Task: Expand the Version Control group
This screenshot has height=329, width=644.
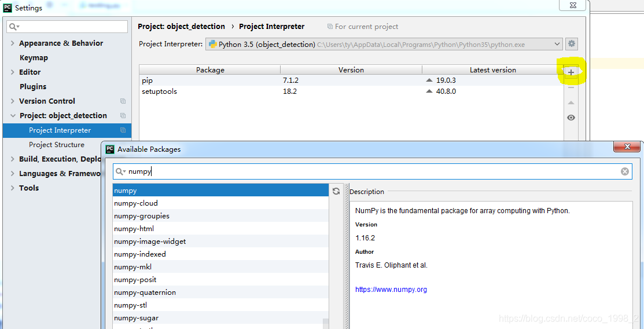Action: tap(12, 101)
